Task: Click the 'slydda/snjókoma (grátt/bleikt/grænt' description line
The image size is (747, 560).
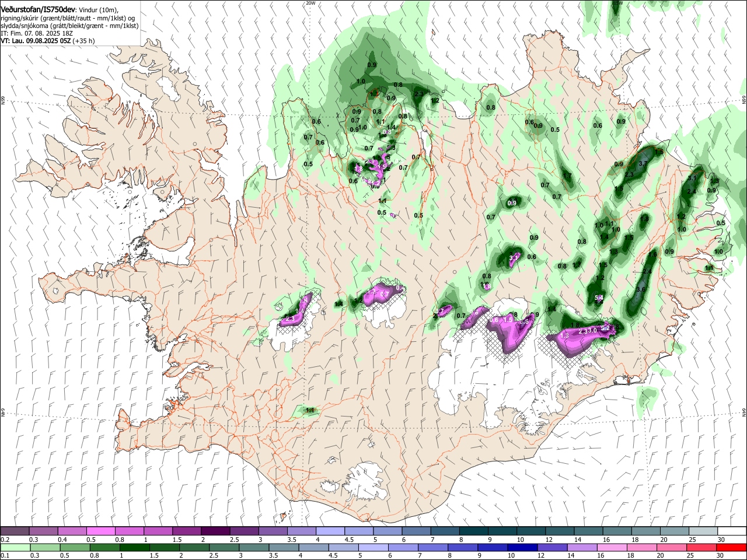Action: coord(69,26)
